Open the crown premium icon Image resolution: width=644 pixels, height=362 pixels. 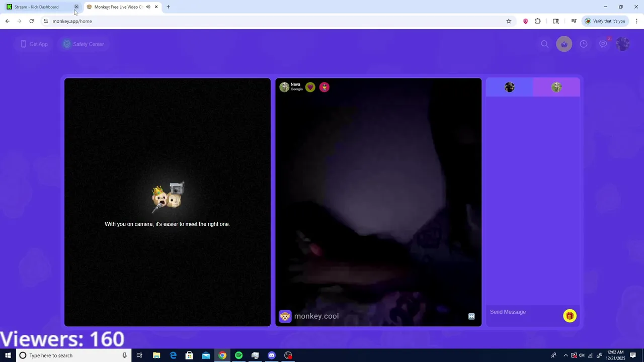click(564, 44)
